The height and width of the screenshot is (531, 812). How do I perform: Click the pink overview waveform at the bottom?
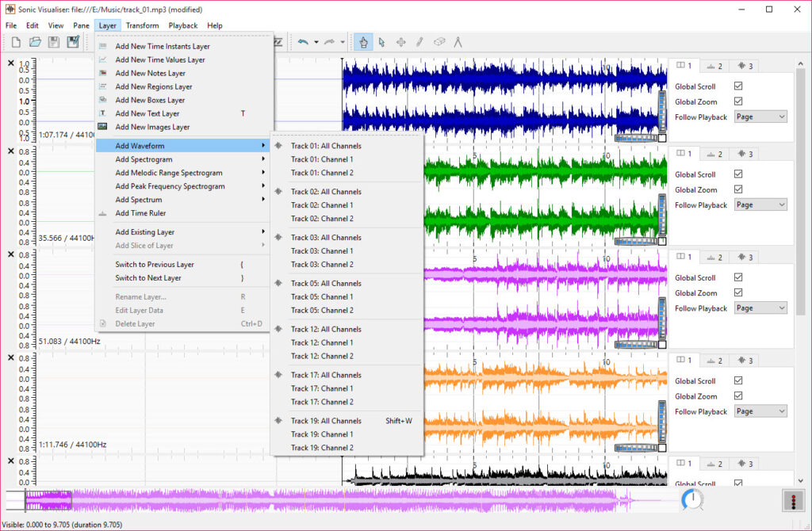click(x=342, y=501)
